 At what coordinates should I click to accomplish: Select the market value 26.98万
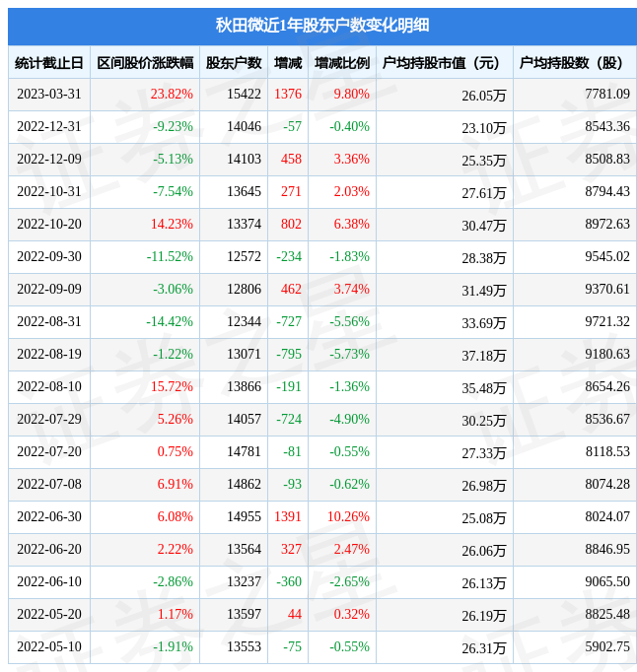(484, 487)
